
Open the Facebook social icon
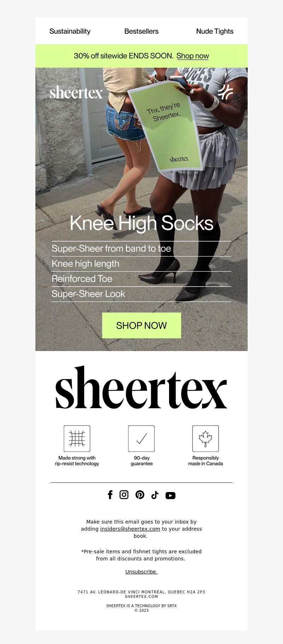tap(110, 495)
